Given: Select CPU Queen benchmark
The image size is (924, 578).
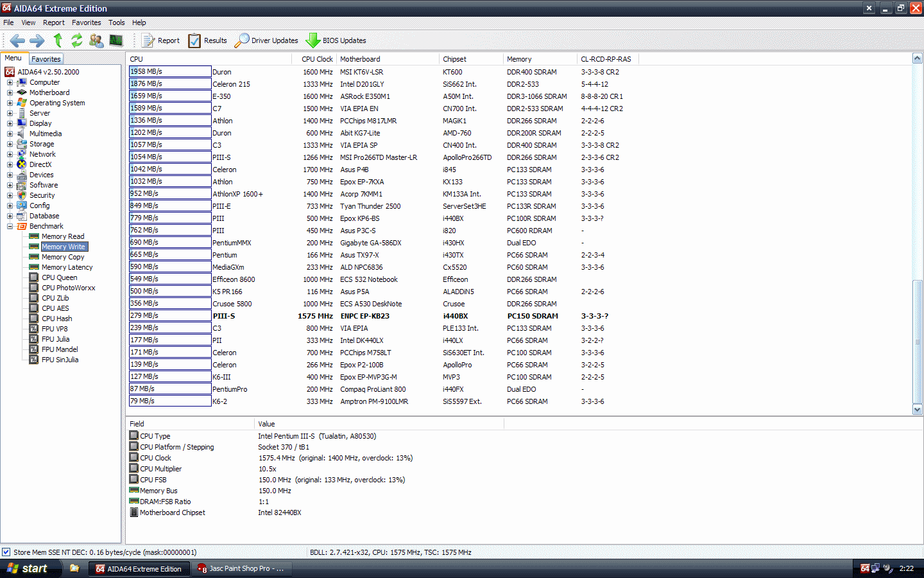Looking at the screenshot, I should pyautogui.click(x=59, y=277).
